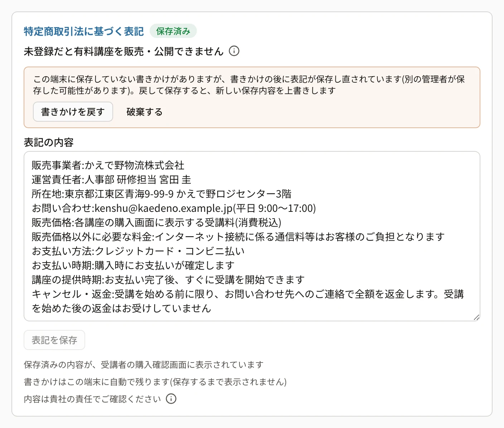Click inside the 表記の内容 text area
Viewport: 504px width, 428px height.
pos(252,236)
